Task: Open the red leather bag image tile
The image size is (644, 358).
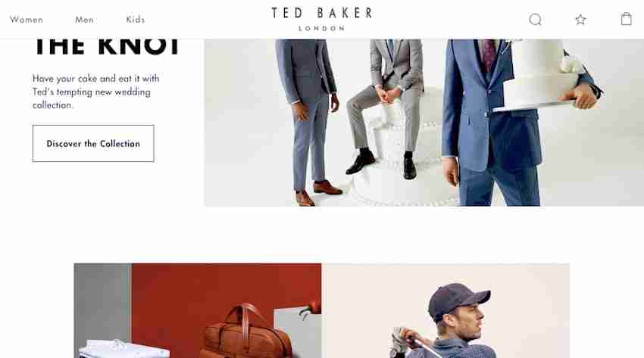Action: tap(198, 310)
